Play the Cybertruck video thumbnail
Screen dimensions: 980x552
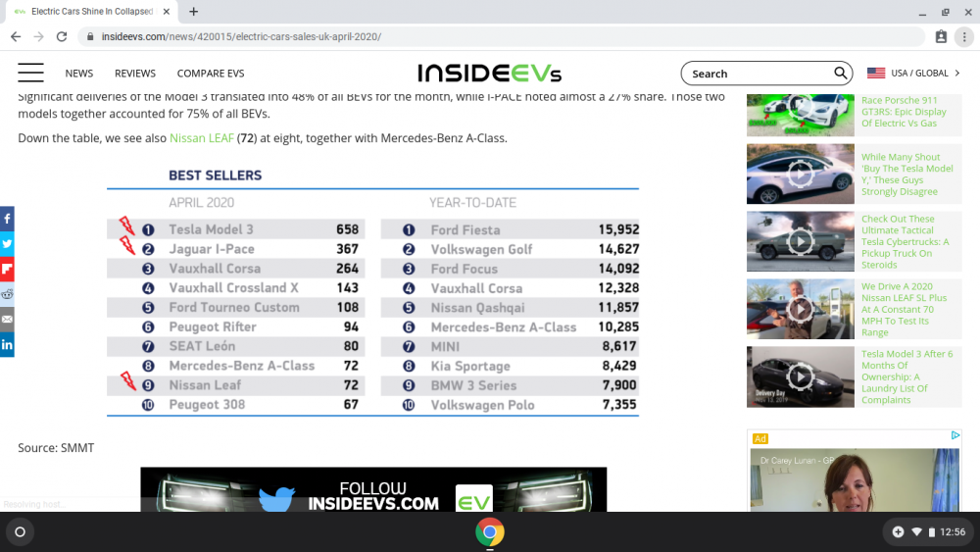[x=800, y=241]
